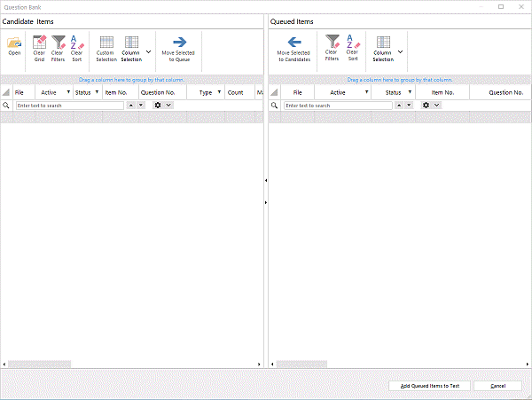This screenshot has height=400, width=532.
Task: Move Selected to Queue arrow
Action: pyautogui.click(x=179, y=46)
